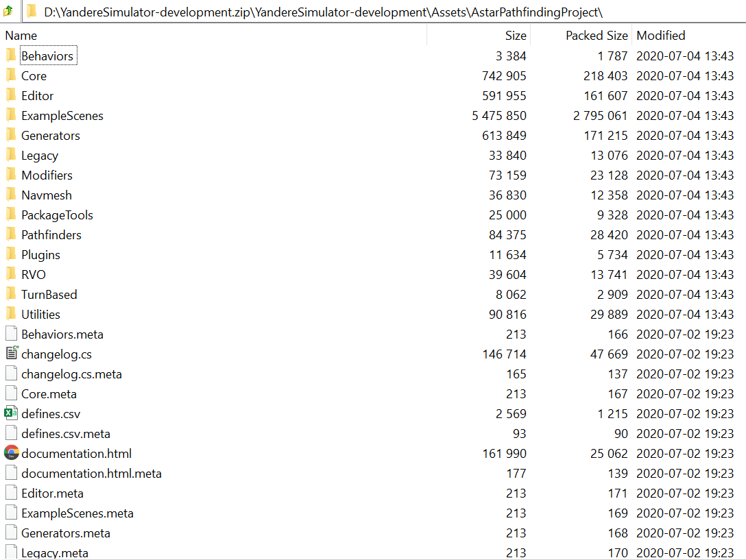Screen dimensions: 746x560
Task: Select the Core folder name
Action: (34, 75)
